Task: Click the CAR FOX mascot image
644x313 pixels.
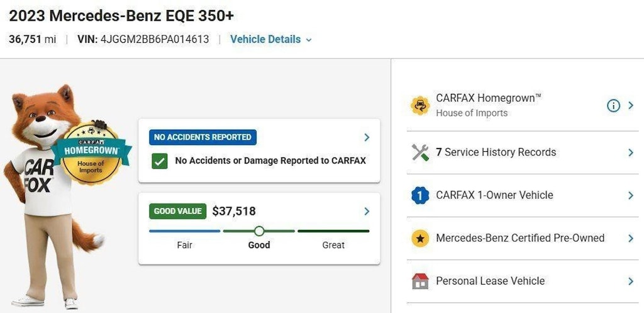Action: (x=45, y=196)
